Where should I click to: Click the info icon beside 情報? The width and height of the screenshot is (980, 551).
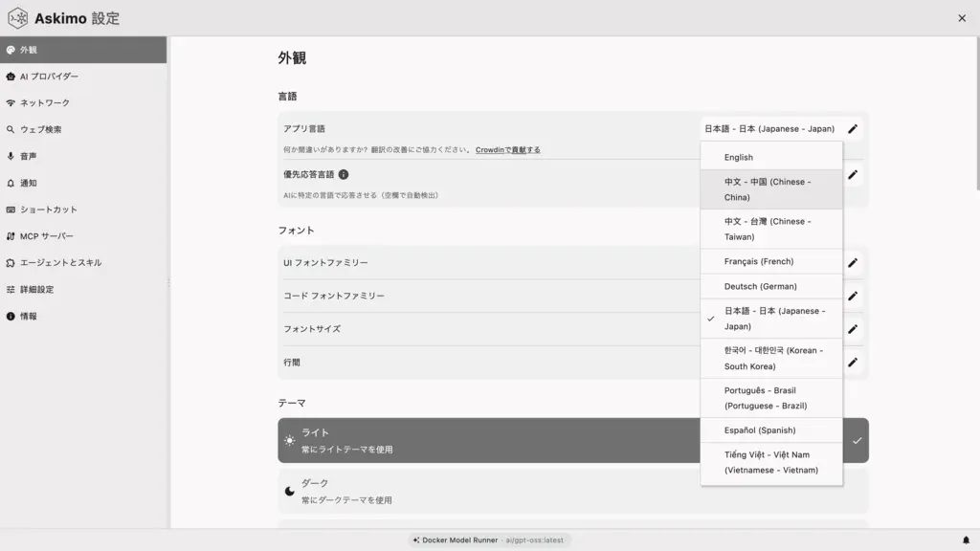pyautogui.click(x=11, y=316)
